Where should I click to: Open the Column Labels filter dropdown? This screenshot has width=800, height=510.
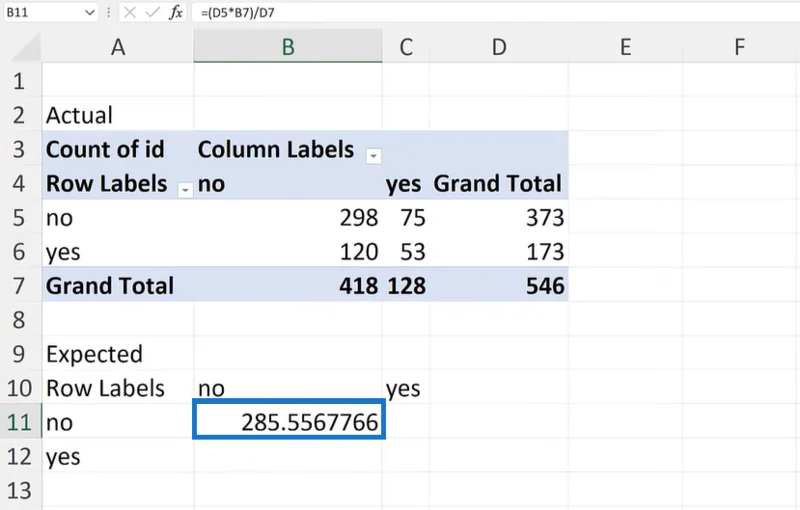tap(373, 156)
